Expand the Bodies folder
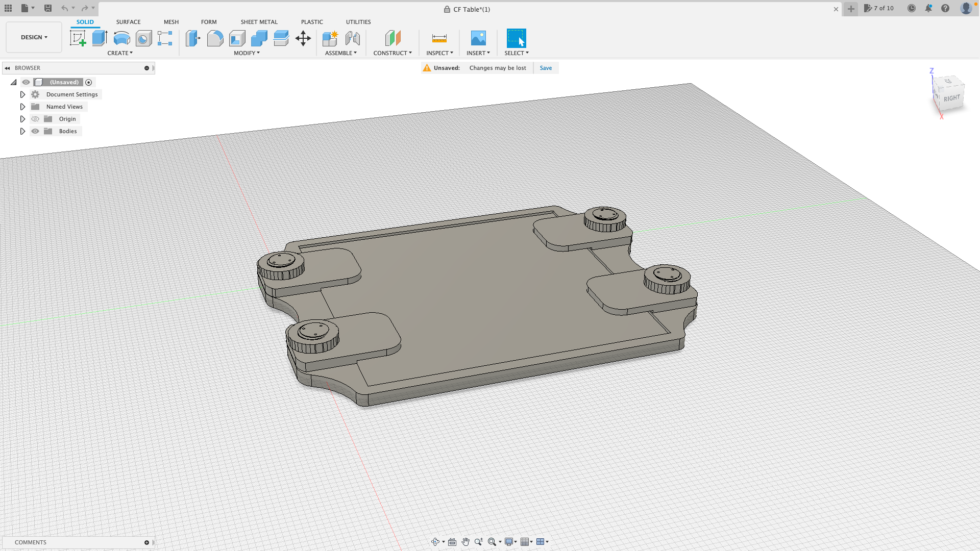 coord(22,131)
